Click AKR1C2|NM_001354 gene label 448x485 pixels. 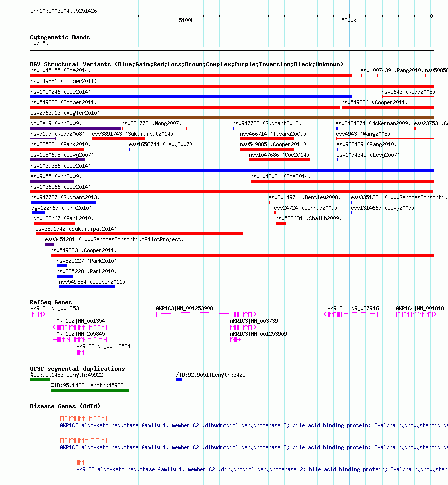coord(81,321)
